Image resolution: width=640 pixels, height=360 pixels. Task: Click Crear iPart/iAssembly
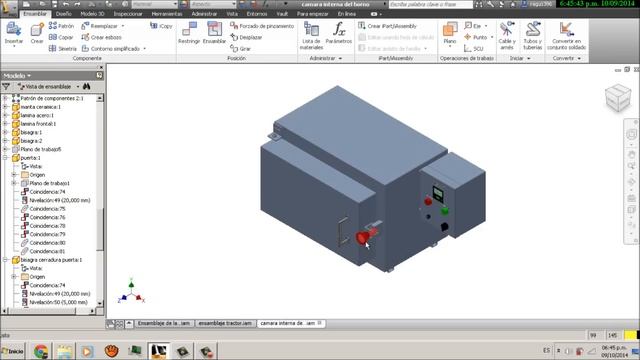(x=387, y=26)
